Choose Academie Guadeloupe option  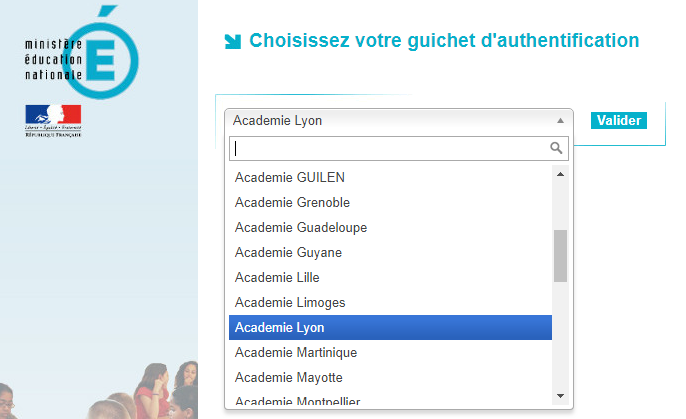390,227
